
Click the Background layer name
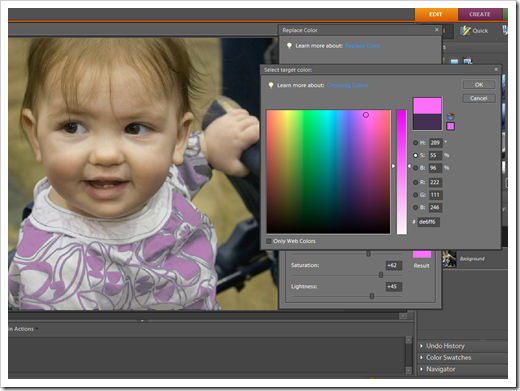click(472, 259)
